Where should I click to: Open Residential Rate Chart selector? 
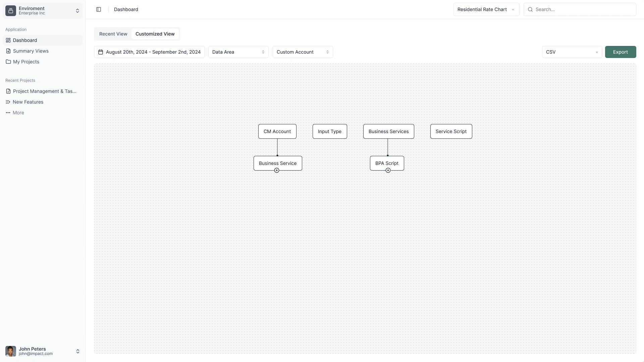point(486,9)
